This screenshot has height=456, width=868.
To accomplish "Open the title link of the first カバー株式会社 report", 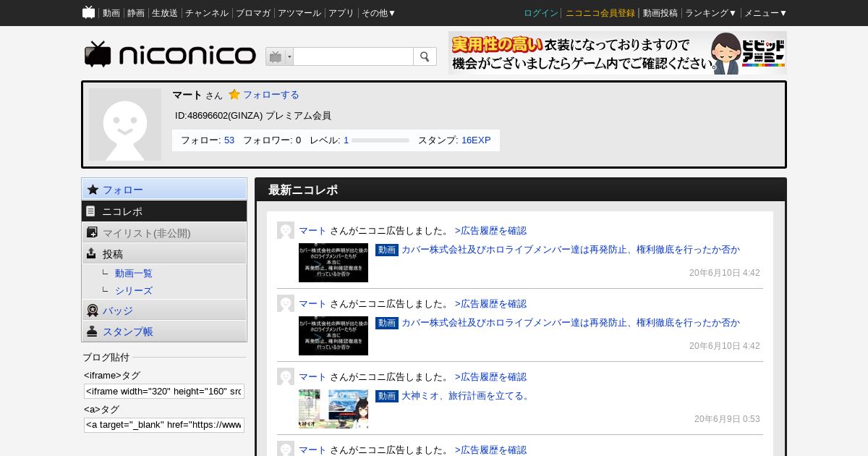I will [x=571, y=250].
